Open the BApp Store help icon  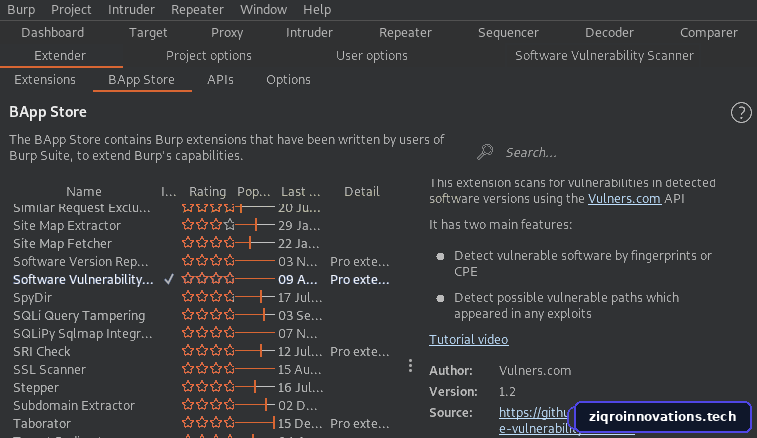741,113
